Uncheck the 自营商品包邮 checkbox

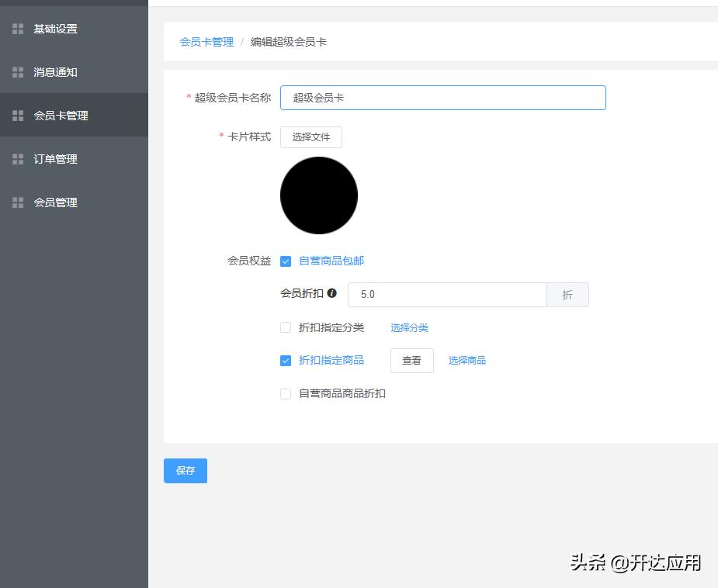coord(286,261)
